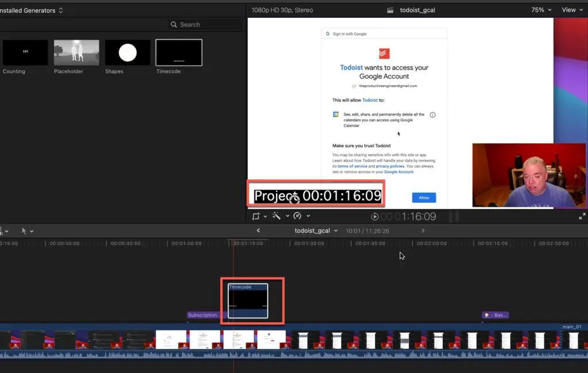Select the Shapes generator thumbnail
Image resolution: width=588 pixels, height=373 pixels.
127,52
